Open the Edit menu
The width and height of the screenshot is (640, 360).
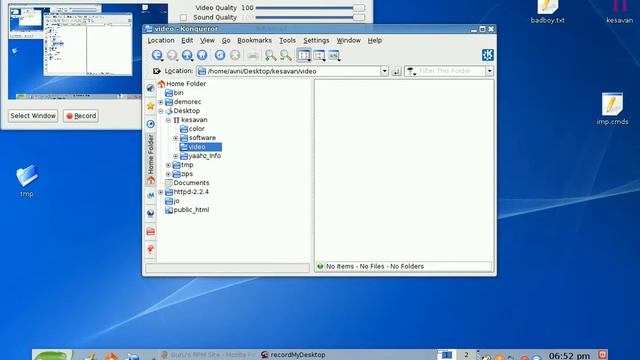187,40
